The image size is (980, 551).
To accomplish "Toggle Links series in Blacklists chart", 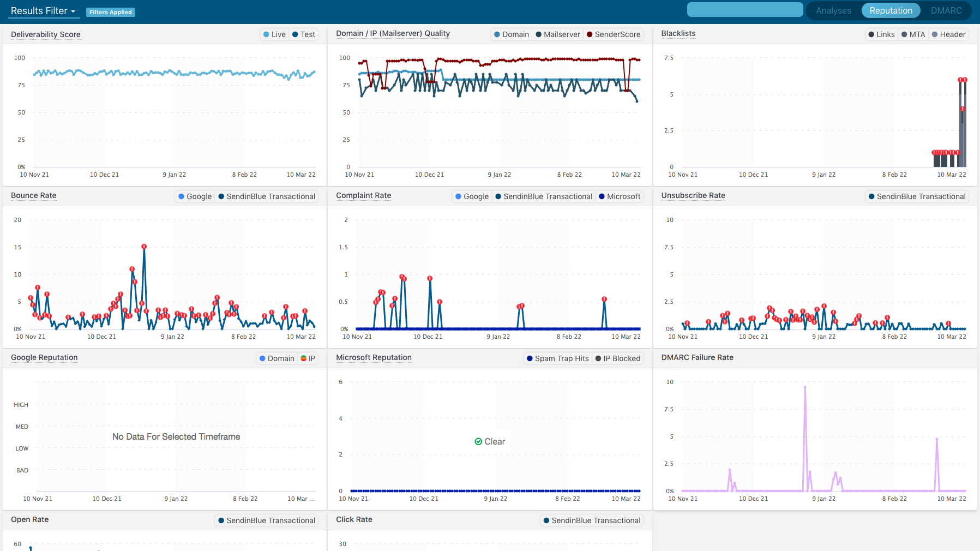I will pyautogui.click(x=881, y=34).
